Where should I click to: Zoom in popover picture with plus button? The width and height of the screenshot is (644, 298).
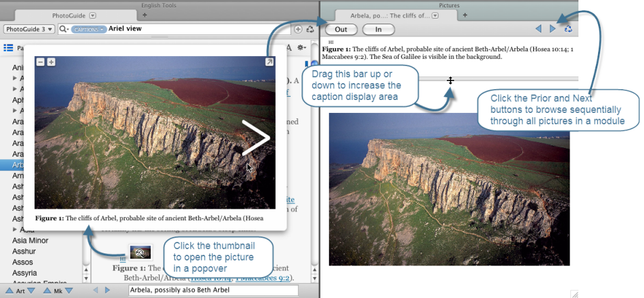click(x=51, y=62)
